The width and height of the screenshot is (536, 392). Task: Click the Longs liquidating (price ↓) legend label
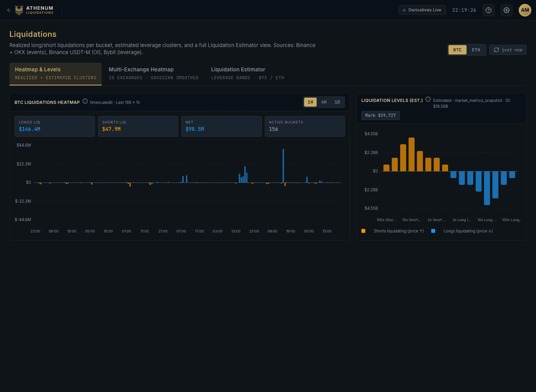click(468, 231)
